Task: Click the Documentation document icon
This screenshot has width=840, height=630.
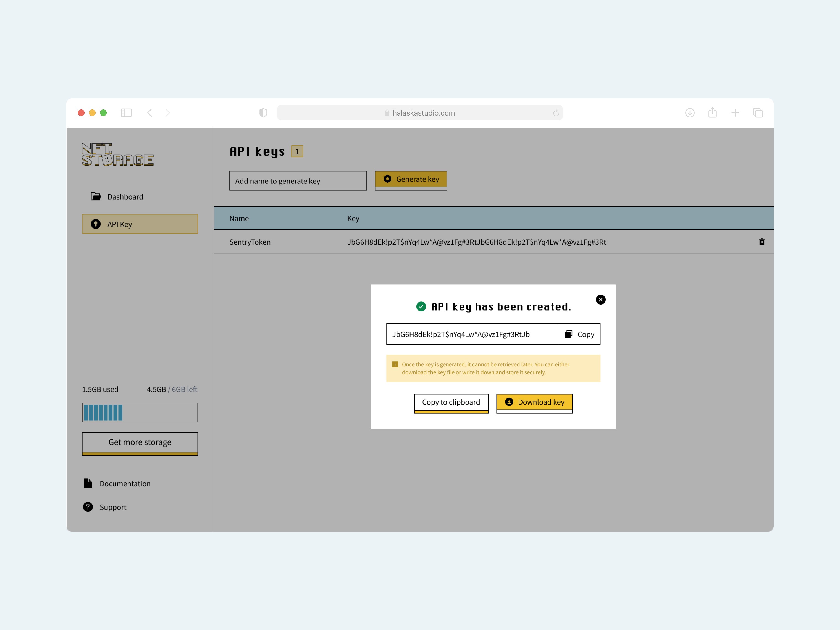Action: pyautogui.click(x=88, y=483)
